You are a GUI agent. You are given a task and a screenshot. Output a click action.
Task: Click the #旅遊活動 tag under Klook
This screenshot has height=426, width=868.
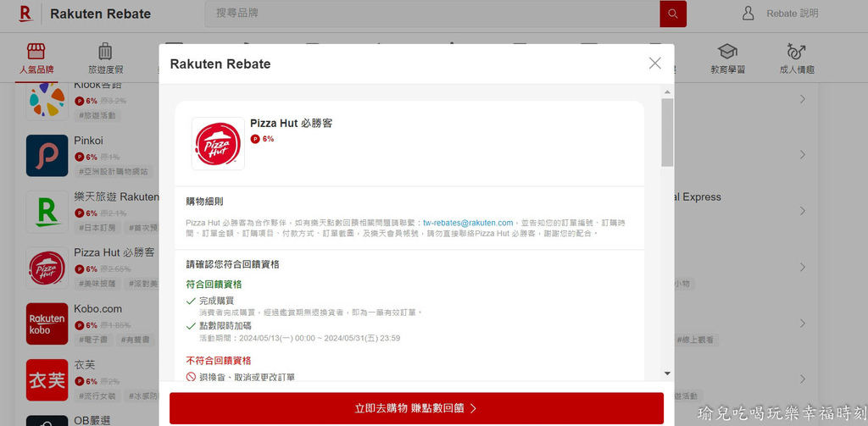pyautogui.click(x=97, y=116)
